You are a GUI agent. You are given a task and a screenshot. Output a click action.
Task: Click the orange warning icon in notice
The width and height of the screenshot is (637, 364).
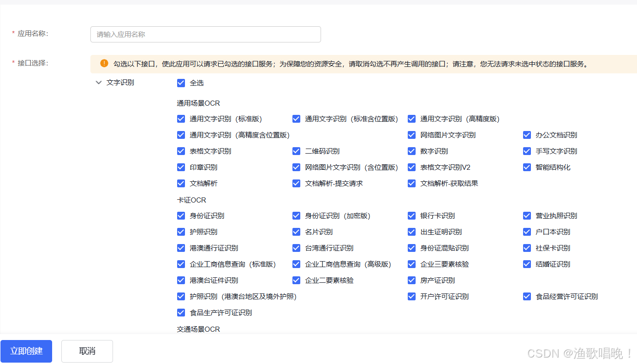104,63
